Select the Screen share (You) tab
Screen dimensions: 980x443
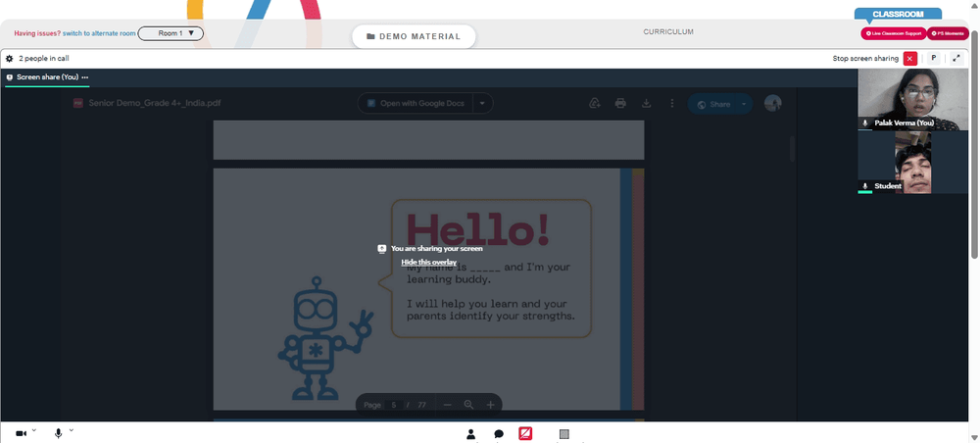click(47, 77)
